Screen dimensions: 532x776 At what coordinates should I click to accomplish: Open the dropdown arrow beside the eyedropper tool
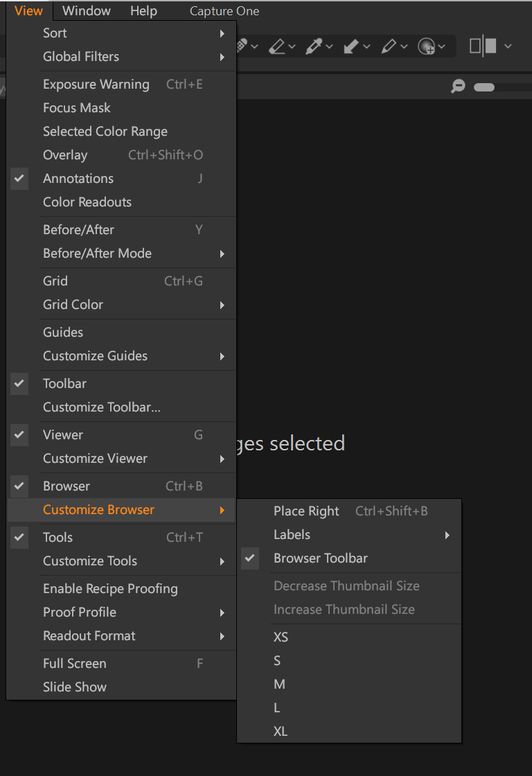[x=329, y=46]
